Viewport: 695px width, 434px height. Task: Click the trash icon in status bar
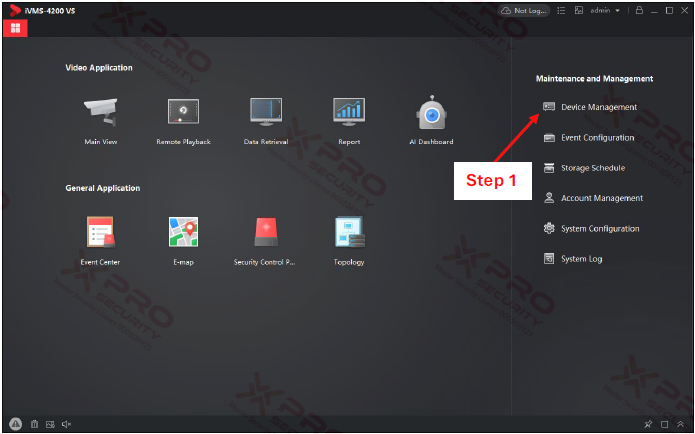(x=34, y=424)
